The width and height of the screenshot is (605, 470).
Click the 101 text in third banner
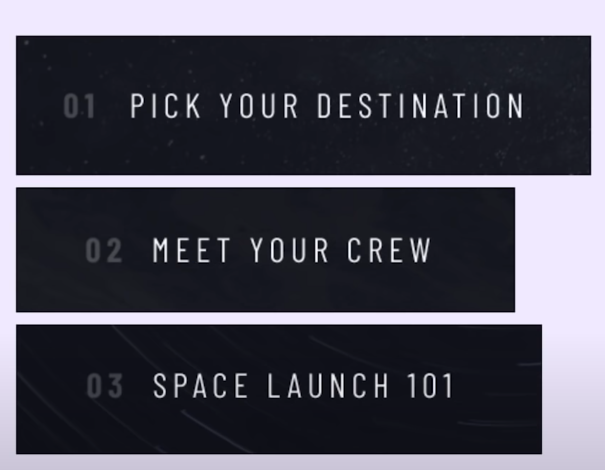tap(431, 385)
